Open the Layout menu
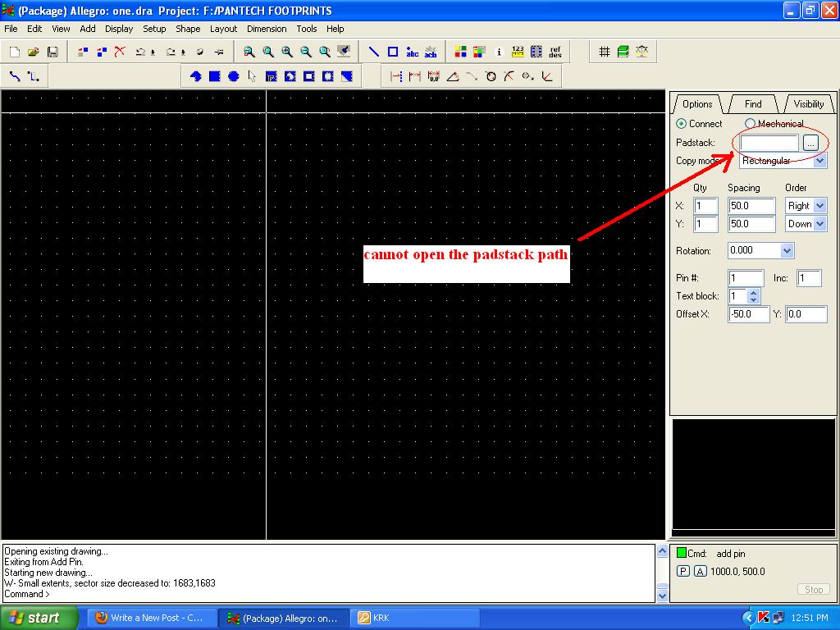840x630 pixels. (x=223, y=29)
